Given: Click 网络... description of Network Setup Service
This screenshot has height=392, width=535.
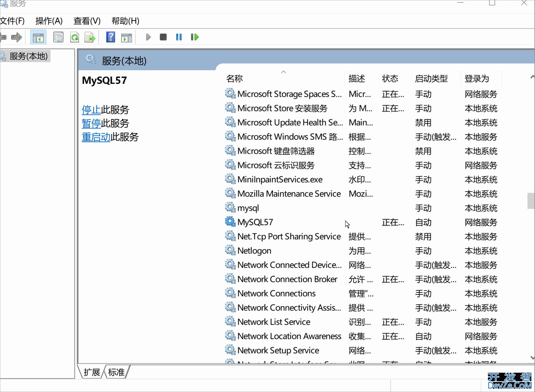Looking at the screenshot, I should (x=360, y=351).
